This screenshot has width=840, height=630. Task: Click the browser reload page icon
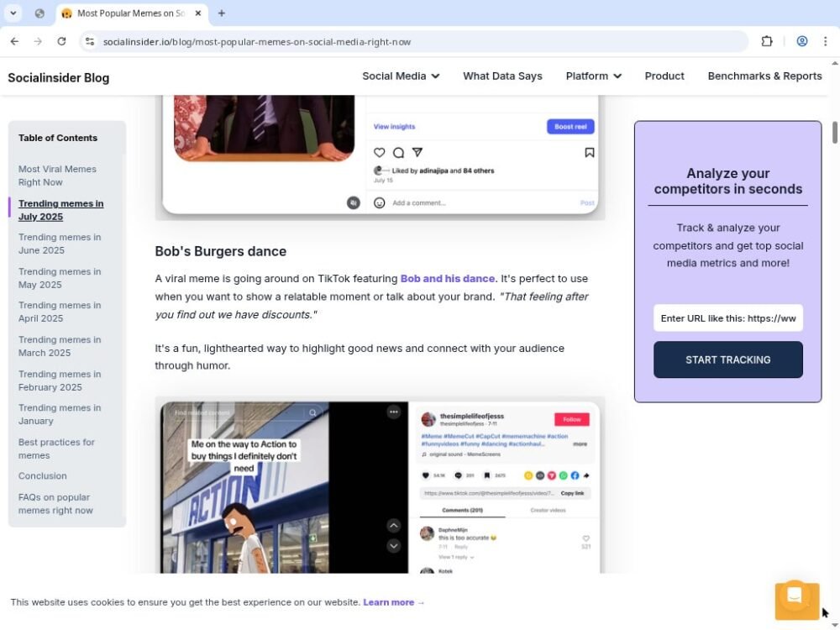tap(61, 41)
